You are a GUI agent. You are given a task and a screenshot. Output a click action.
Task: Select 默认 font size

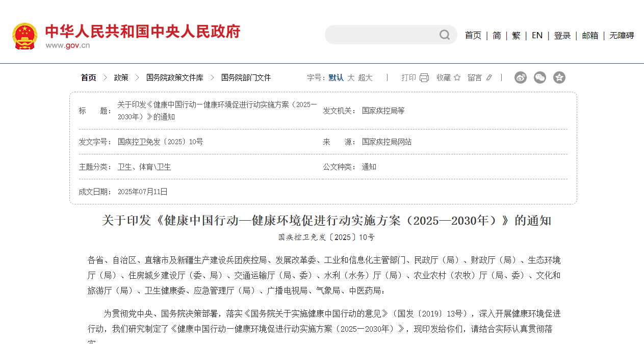336,77
